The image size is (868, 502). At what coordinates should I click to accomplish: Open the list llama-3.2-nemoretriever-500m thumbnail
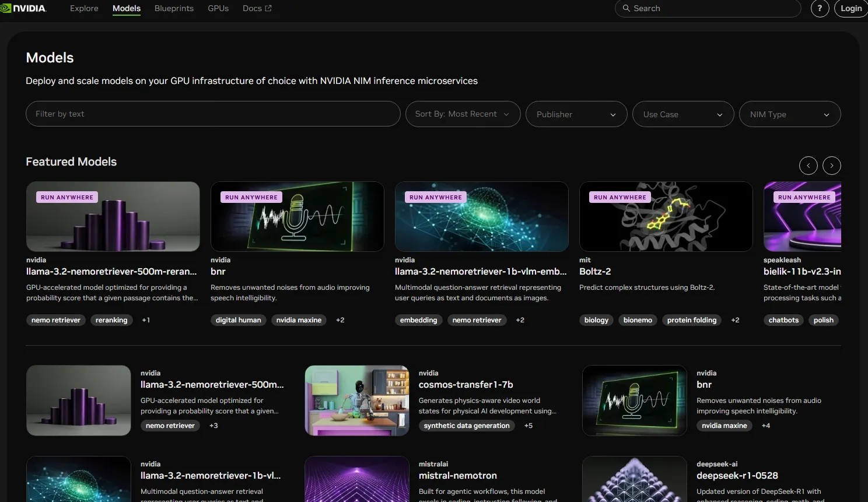point(79,401)
